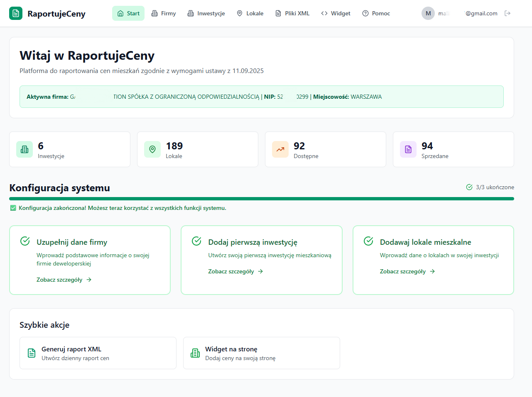
Task: Click the logout icon next to email
Action: pos(507,13)
